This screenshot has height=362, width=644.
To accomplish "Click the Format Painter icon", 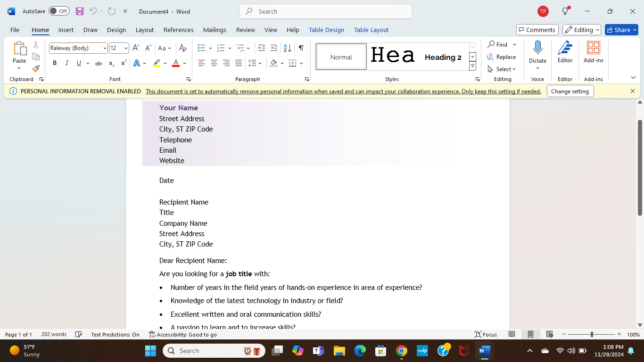I will 36,68.
